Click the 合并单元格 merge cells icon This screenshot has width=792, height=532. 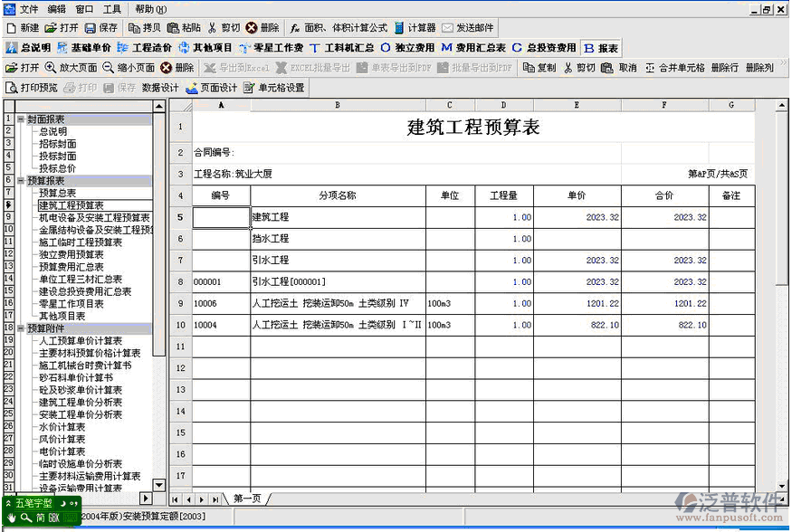[x=650, y=68]
